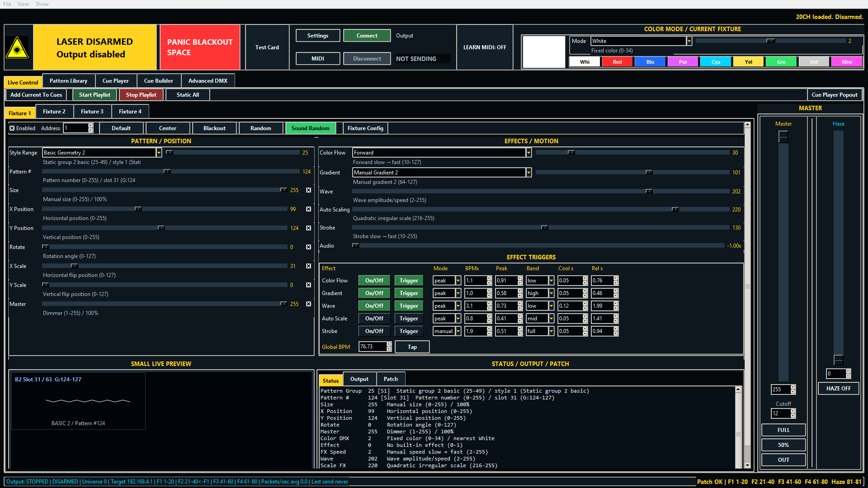This screenshot has width=868, height=488.
Task: Toggle the X Scale checkbox
Action: click(308, 266)
